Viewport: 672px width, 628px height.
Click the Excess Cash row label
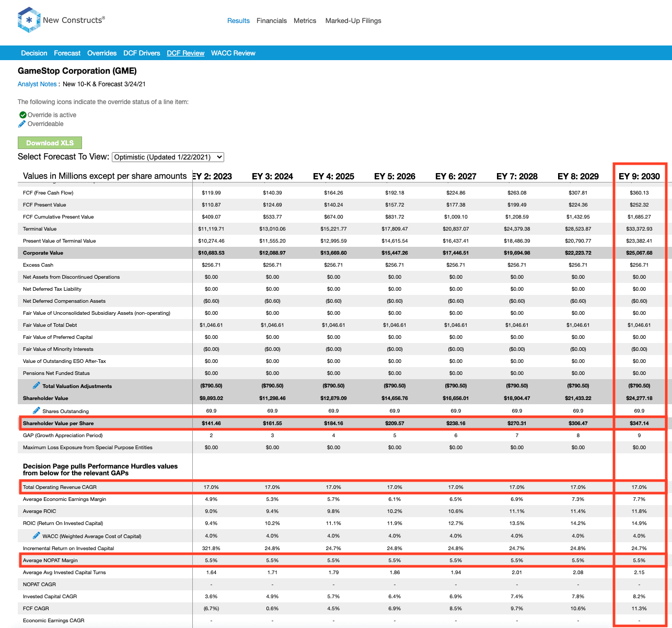pyautogui.click(x=38, y=265)
